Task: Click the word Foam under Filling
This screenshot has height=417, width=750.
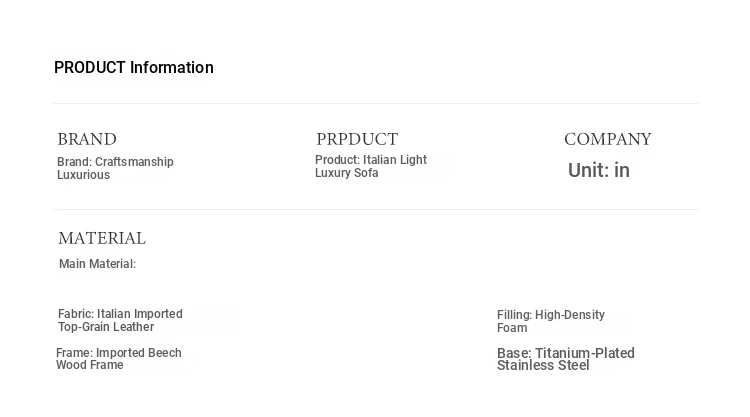Action: click(512, 328)
